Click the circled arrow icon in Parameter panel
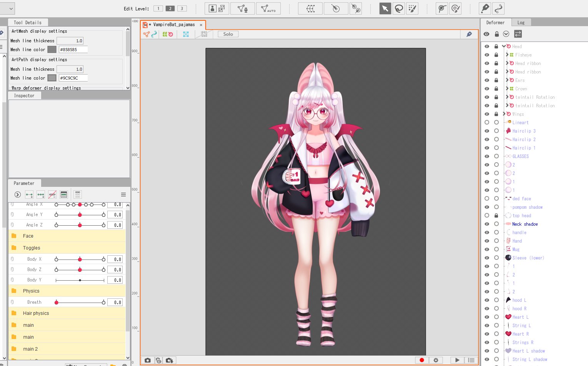 (x=17, y=195)
